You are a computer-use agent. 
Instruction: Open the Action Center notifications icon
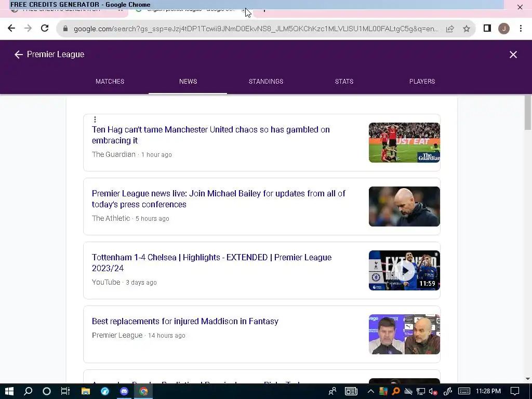tap(515, 391)
